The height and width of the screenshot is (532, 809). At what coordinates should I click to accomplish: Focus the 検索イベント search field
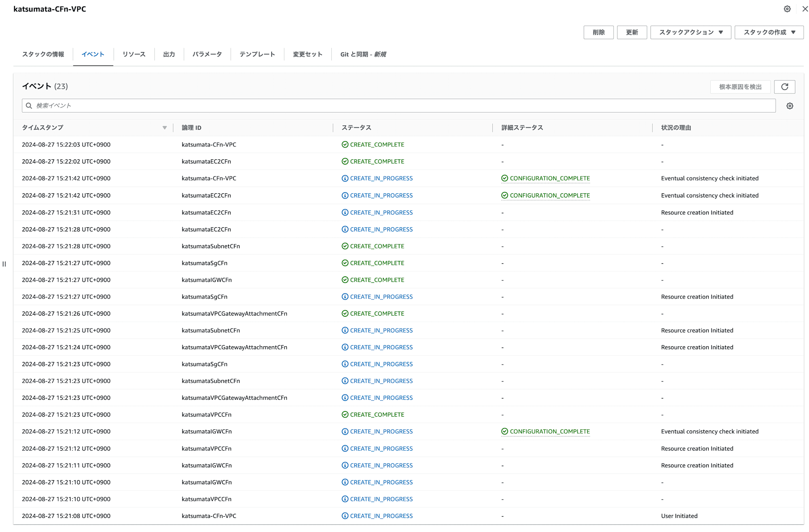[x=399, y=106]
